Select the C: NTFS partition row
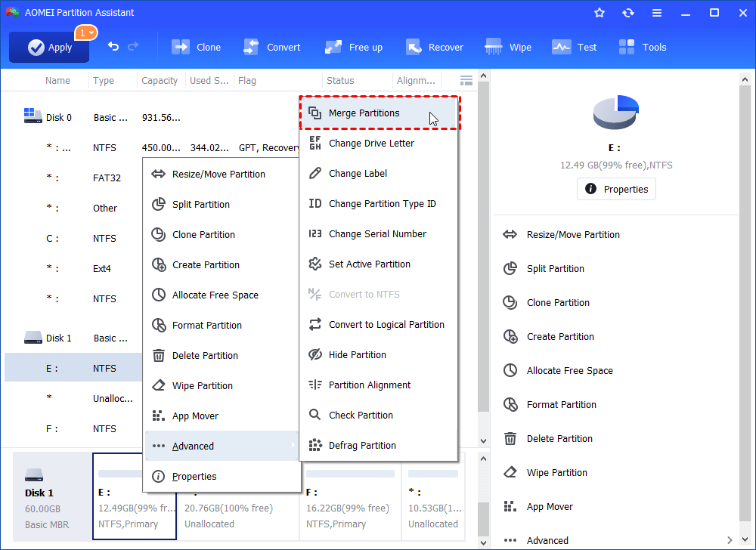The height and width of the screenshot is (550, 756). pyautogui.click(x=73, y=239)
